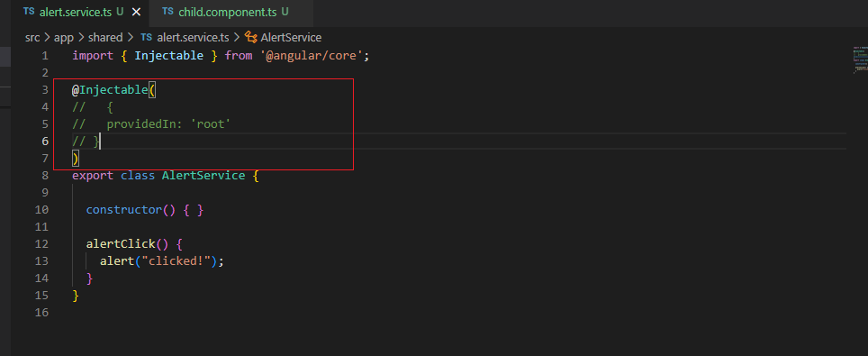Click the code minimap overview
Image resolution: width=868 pixels, height=356 pixels.
click(x=860, y=59)
